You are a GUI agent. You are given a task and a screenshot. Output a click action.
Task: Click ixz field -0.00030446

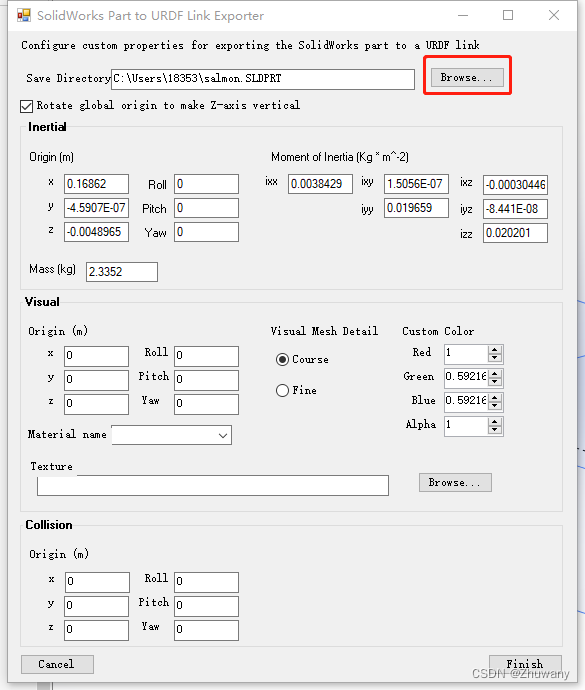tap(515, 185)
